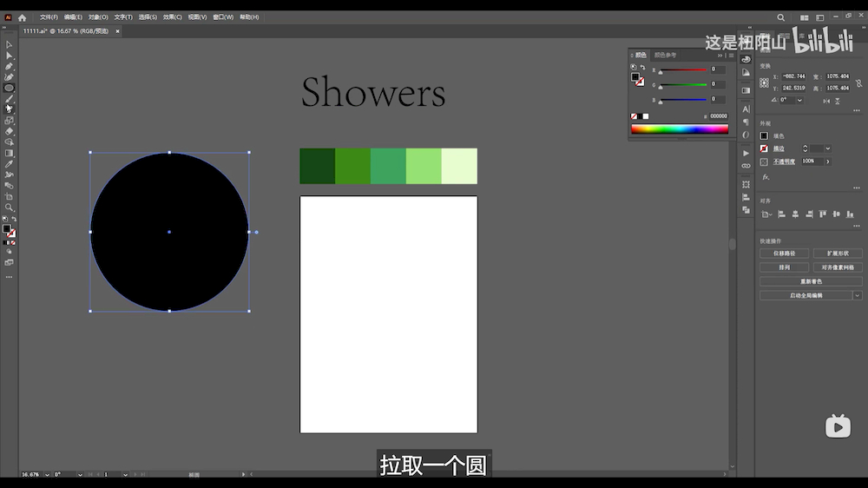Select the Ellipse tool in toolbar
The image size is (868, 488).
pos(9,88)
